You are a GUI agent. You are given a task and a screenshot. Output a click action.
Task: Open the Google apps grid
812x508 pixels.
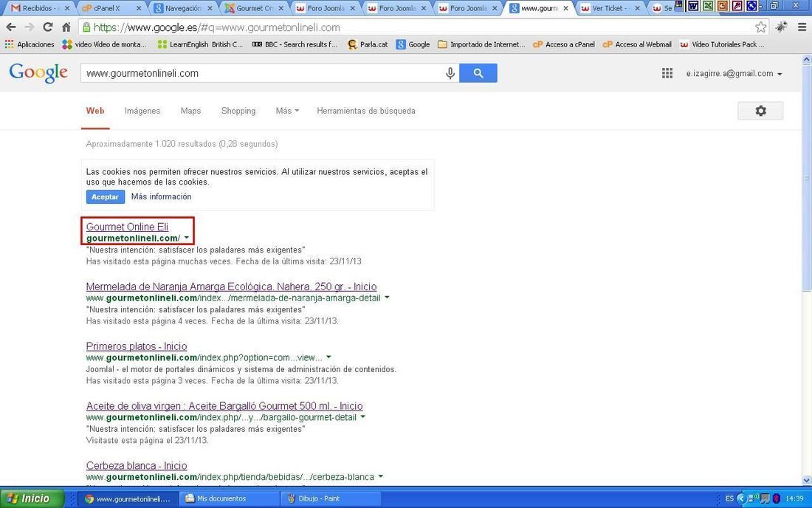point(667,73)
